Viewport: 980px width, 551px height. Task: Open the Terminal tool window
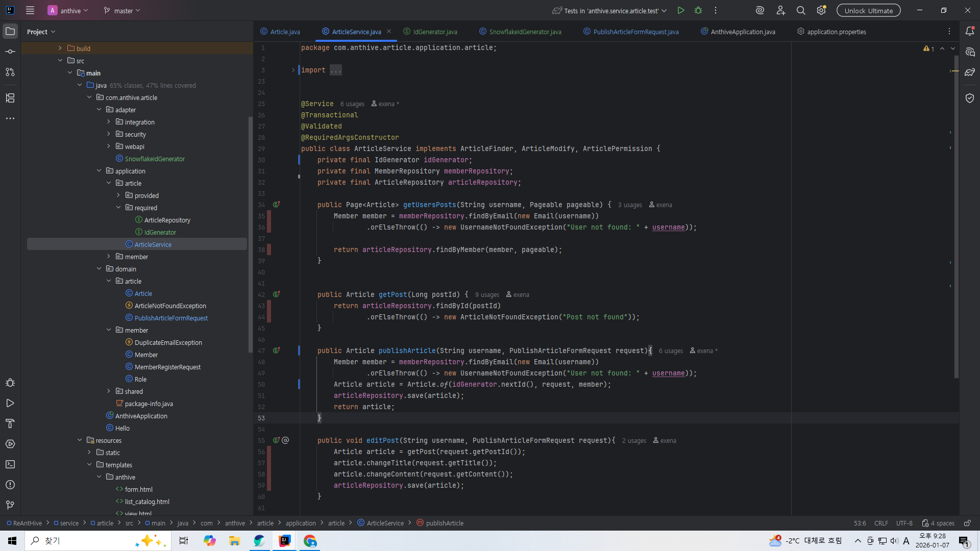[x=10, y=464]
